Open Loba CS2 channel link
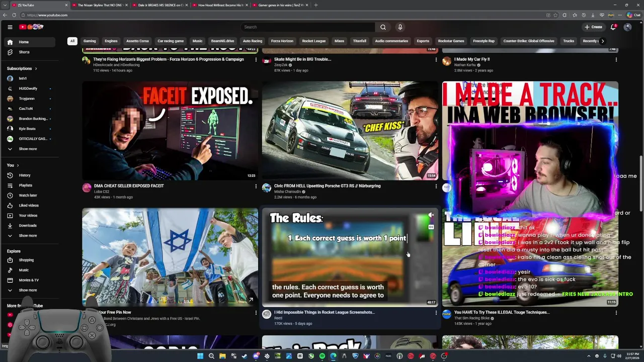The image size is (644, 362). coord(102,192)
